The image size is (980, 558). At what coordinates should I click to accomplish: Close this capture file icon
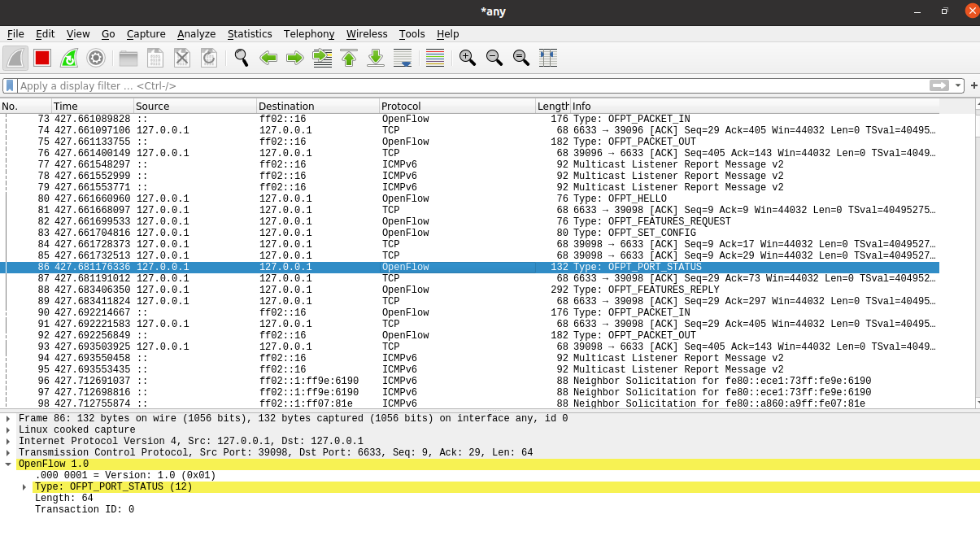tap(182, 58)
